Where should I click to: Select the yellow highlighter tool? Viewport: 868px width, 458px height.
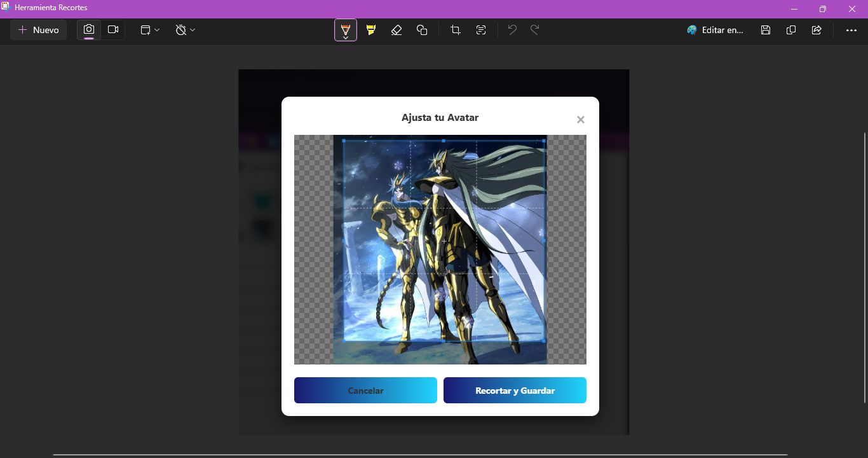(371, 30)
